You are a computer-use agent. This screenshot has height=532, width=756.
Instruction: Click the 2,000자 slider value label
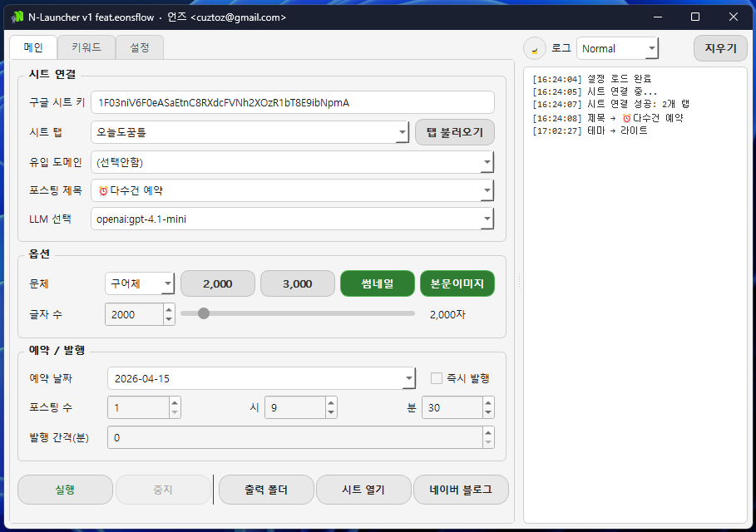point(447,315)
